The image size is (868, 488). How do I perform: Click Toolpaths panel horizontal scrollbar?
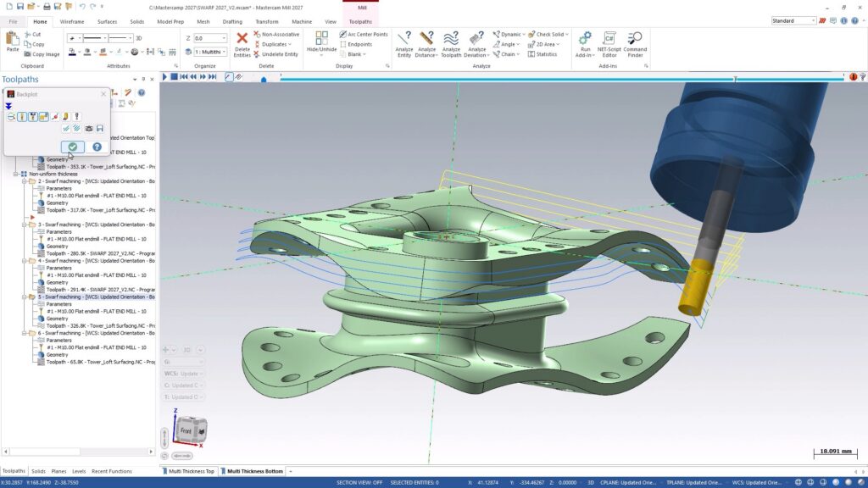pyautogui.click(x=78, y=452)
